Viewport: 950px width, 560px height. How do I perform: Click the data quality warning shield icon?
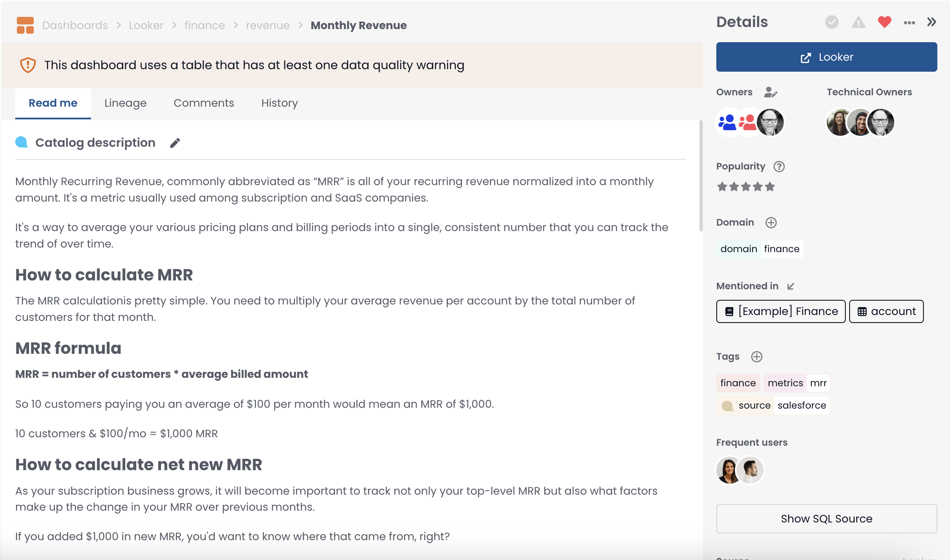tap(28, 65)
